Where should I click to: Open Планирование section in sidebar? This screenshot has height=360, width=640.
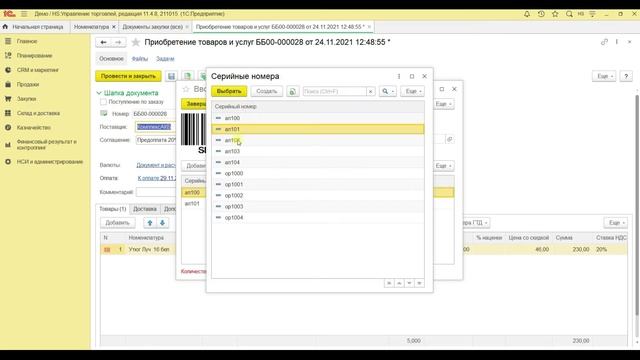(34, 56)
